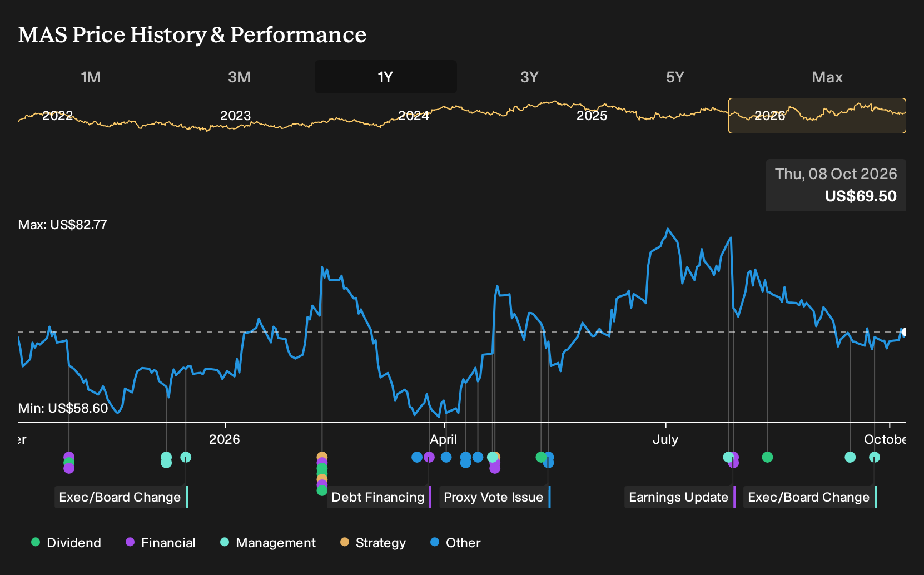Select the 1M time range tab

pos(91,77)
